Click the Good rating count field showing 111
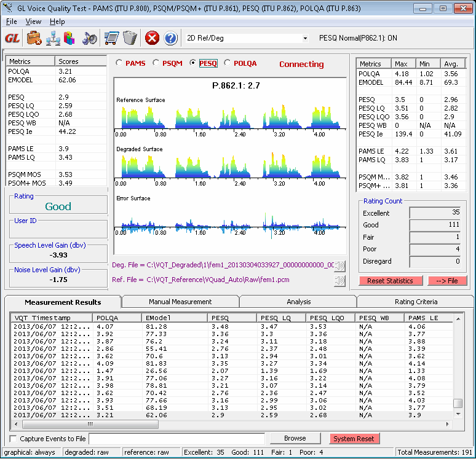The image size is (476, 459). point(435,225)
